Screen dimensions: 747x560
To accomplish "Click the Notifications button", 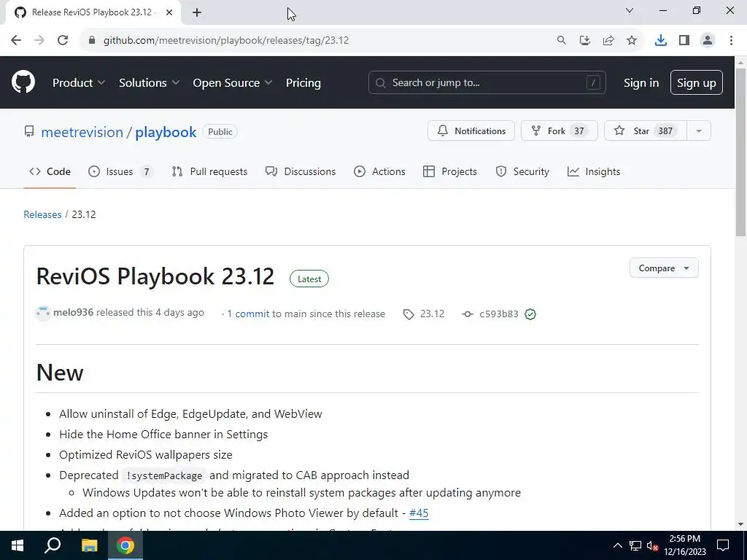I will tap(471, 131).
